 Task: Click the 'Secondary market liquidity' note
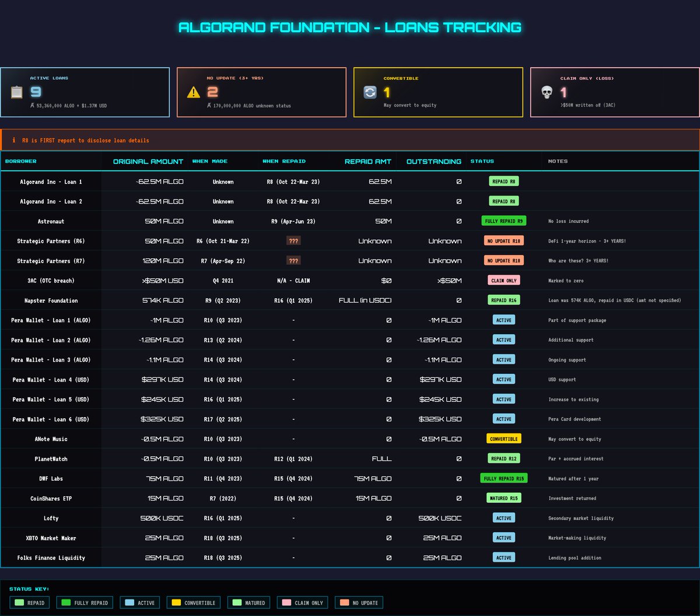coord(581,518)
